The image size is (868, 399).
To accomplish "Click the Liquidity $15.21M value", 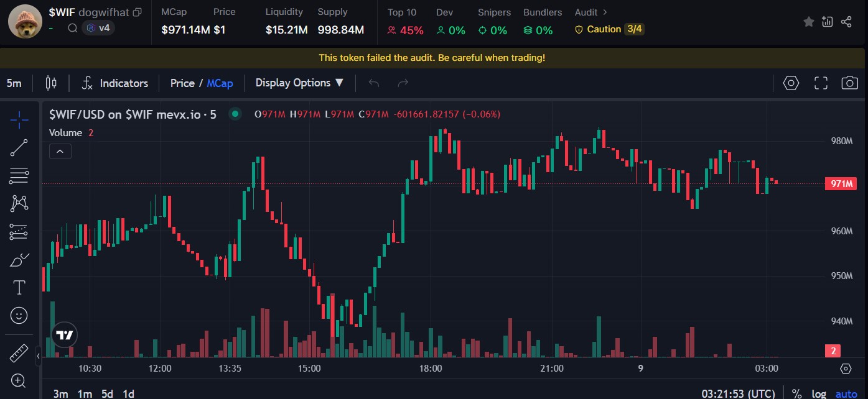I will [286, 30].
